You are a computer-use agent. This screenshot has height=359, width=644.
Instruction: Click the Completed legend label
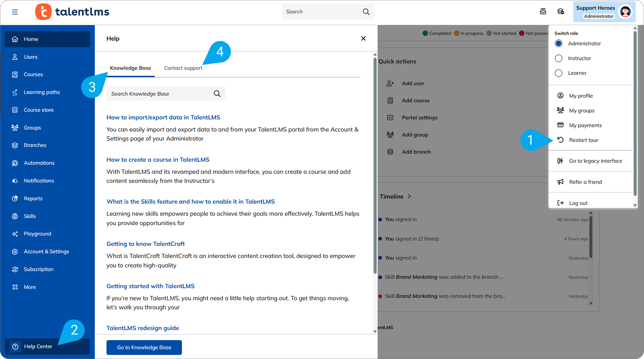click(440, 33)
